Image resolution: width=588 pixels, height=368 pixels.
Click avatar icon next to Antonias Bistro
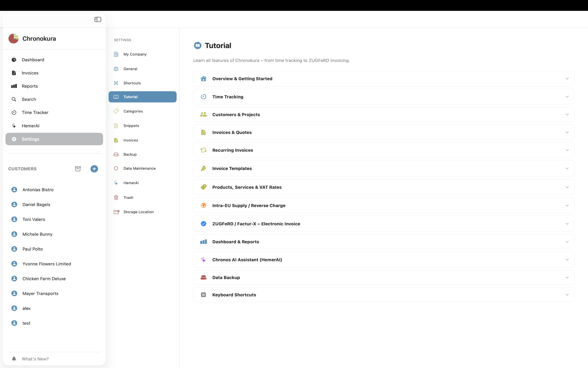coord(14,190)
